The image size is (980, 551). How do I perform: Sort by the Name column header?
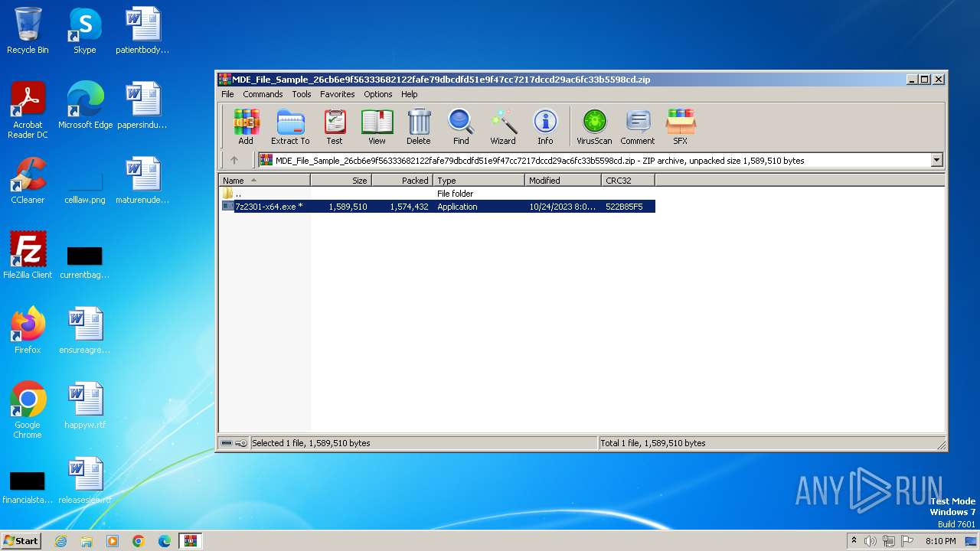pyautogui.click(x=265, y=181)
